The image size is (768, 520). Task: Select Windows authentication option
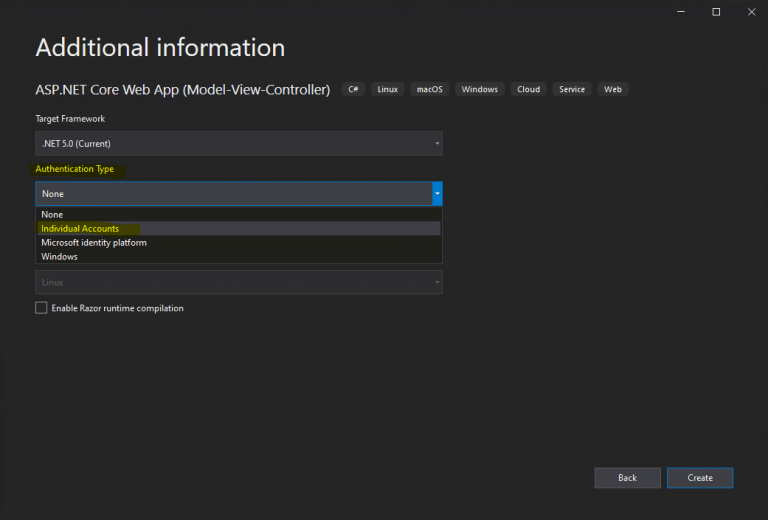(239, 257)
